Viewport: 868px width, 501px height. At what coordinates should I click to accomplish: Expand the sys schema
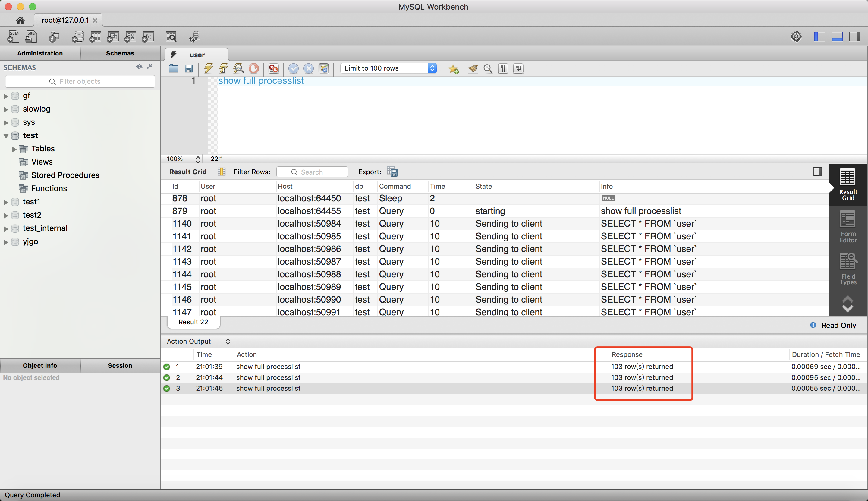(x=6, y=122)
